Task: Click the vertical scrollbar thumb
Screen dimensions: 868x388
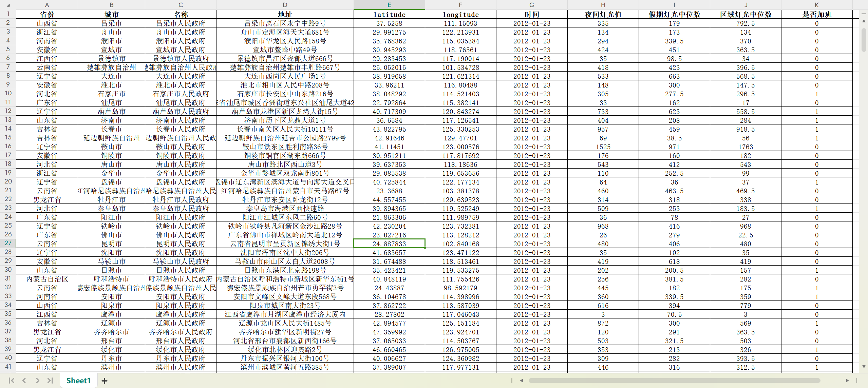Action: coord(864,40)
